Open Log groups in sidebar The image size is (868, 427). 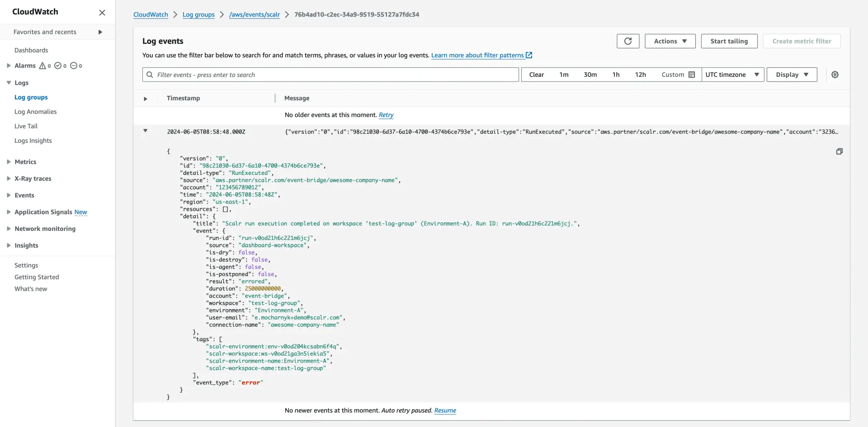(31, 97)
